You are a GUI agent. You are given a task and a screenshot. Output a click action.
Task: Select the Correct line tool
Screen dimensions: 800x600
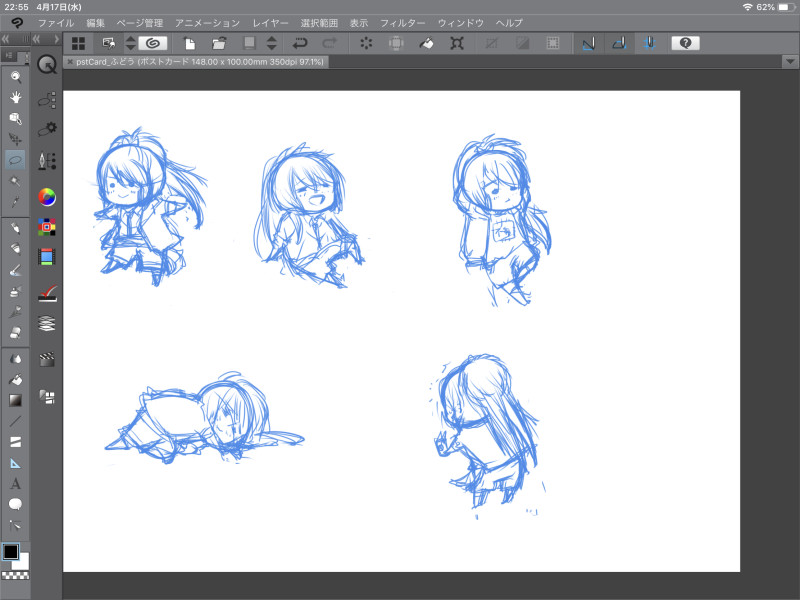tap(16, 526)
